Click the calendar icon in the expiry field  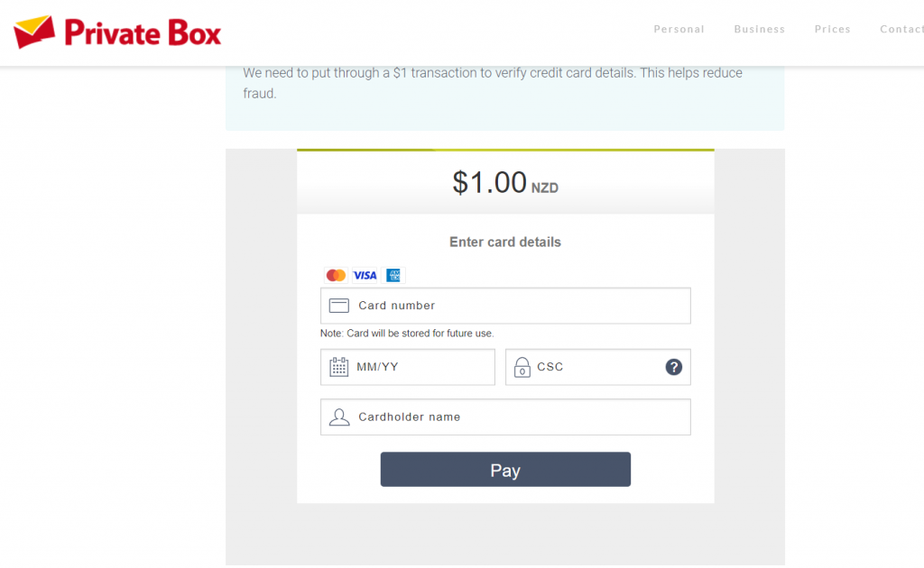pos(339,367)
